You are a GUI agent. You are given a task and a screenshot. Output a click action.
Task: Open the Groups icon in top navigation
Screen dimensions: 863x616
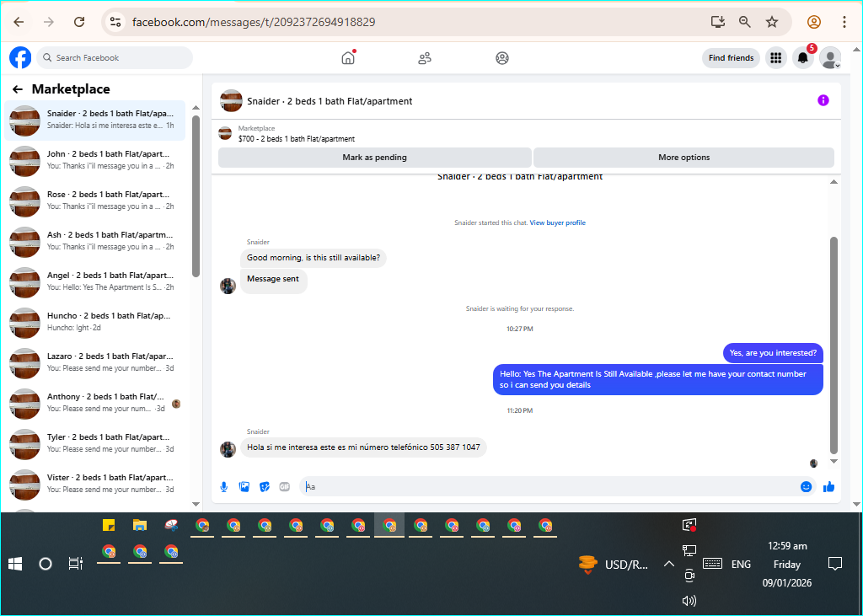pos(502,58)
